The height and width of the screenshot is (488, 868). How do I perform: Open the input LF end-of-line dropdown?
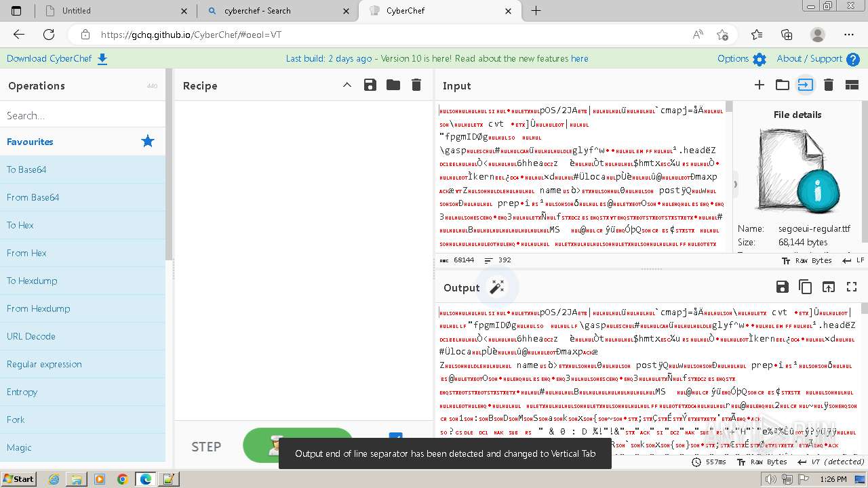pos(853,260)
